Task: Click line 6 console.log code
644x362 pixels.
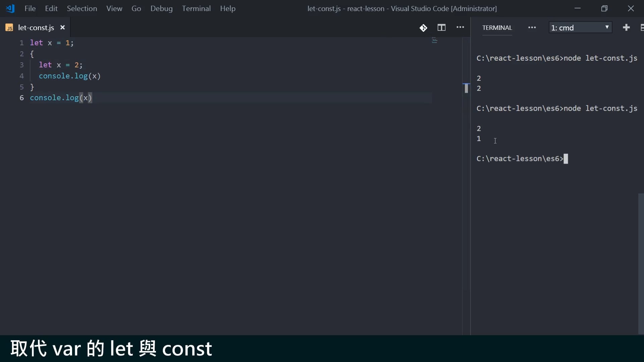Action: tap(60, 98)
